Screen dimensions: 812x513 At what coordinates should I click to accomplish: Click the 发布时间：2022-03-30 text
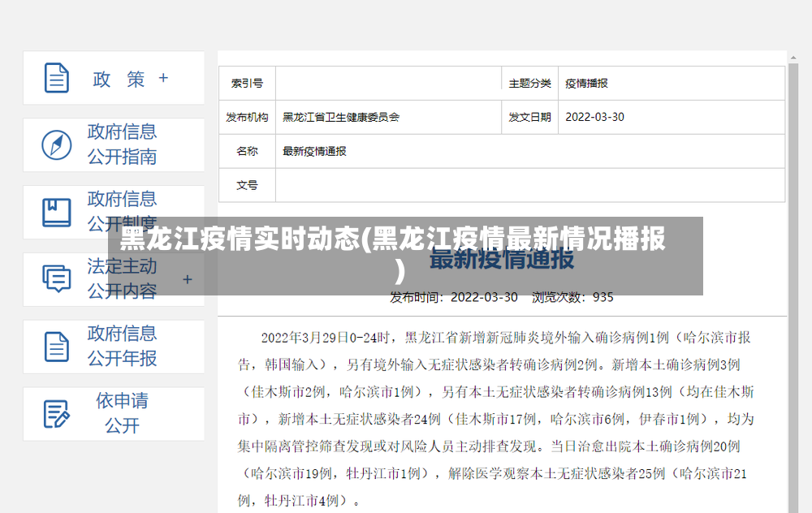pyautogui.click(x=454, y=297)
